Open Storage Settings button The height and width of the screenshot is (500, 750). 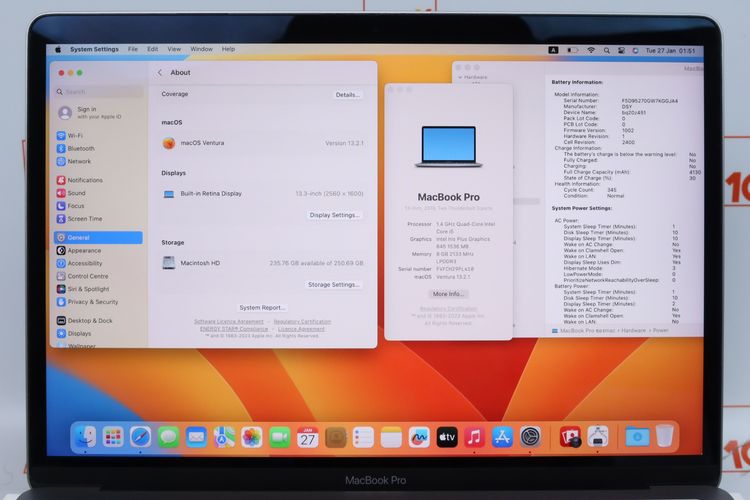click(x=334, y=285)
